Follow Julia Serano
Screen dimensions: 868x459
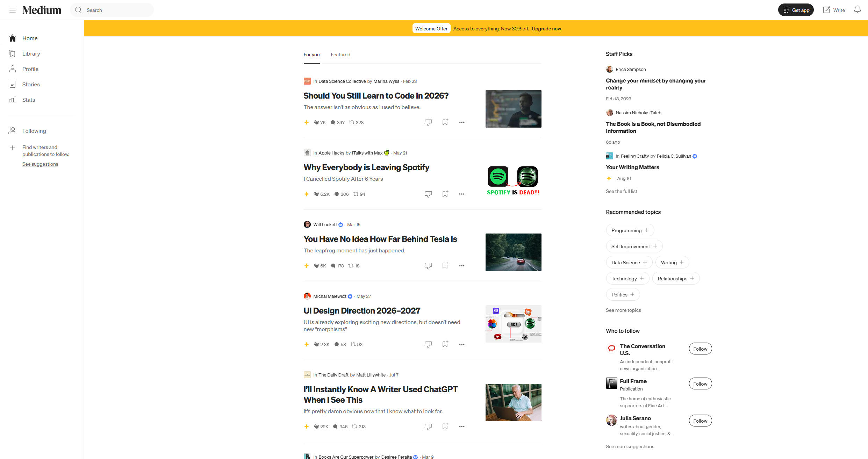tap(700, 421)
